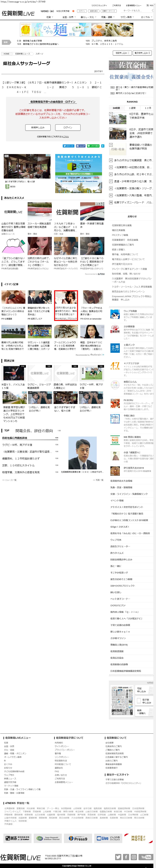Open スポーツ in the breadcrumb

(39, 54)
